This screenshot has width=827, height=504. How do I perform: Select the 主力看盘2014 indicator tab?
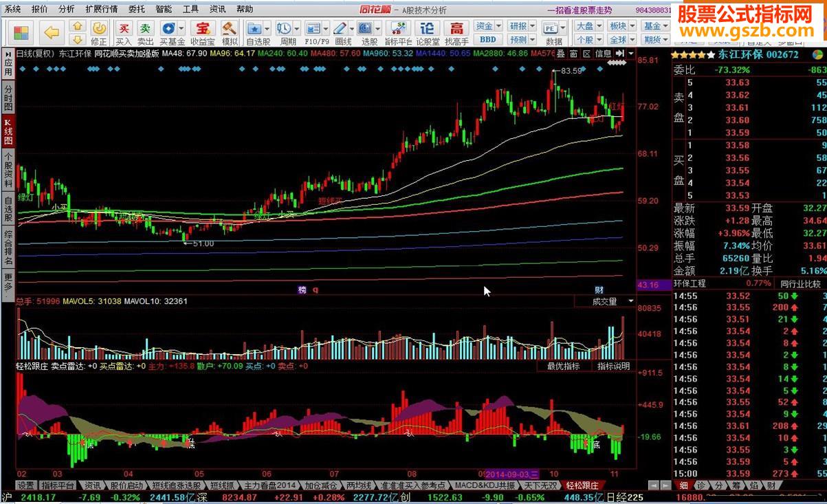click(x=269, y=485)
